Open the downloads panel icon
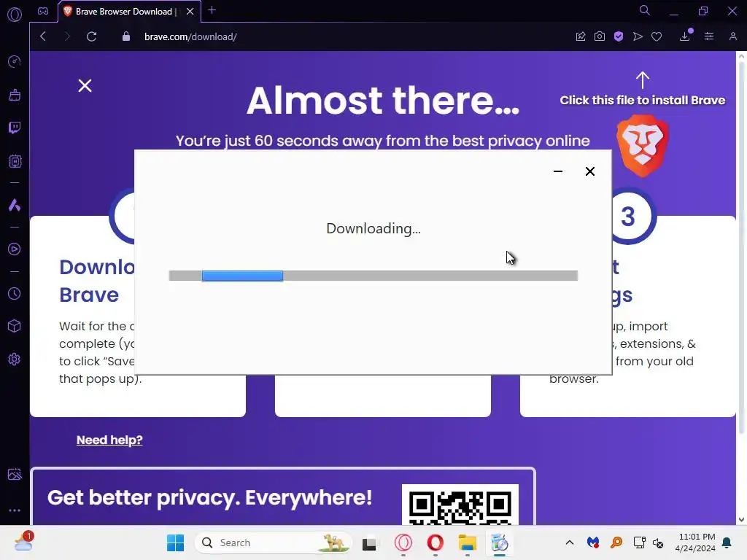This screenshot has height=560, width=747. pos(685,36)
